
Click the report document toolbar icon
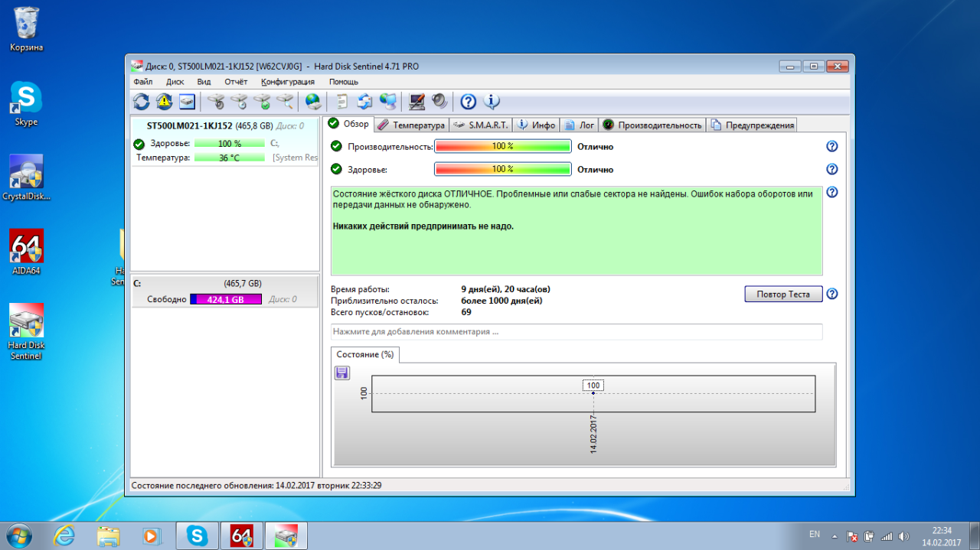342,101
